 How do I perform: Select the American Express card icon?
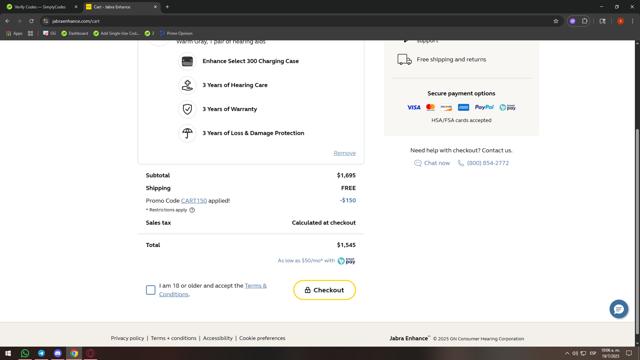(463, 107)
